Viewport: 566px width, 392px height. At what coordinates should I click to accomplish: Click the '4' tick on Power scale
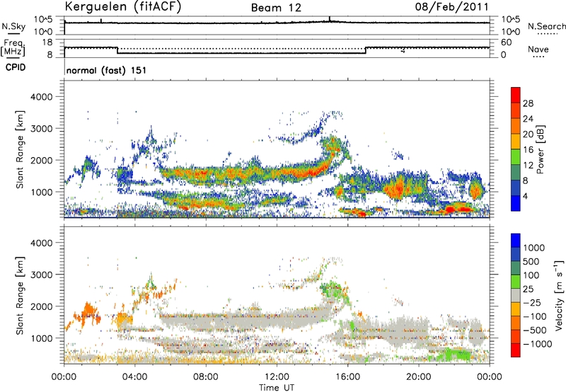[525, 197]
